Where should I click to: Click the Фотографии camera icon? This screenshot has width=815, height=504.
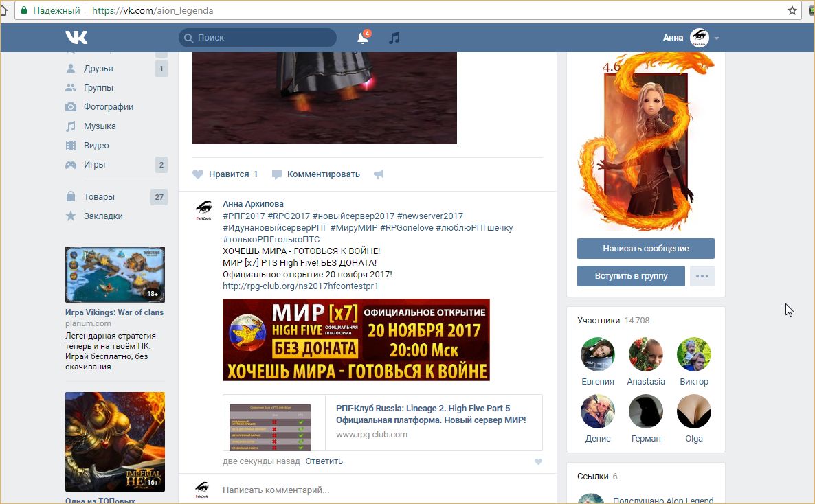pyautogui.click(x=71, y=107)
